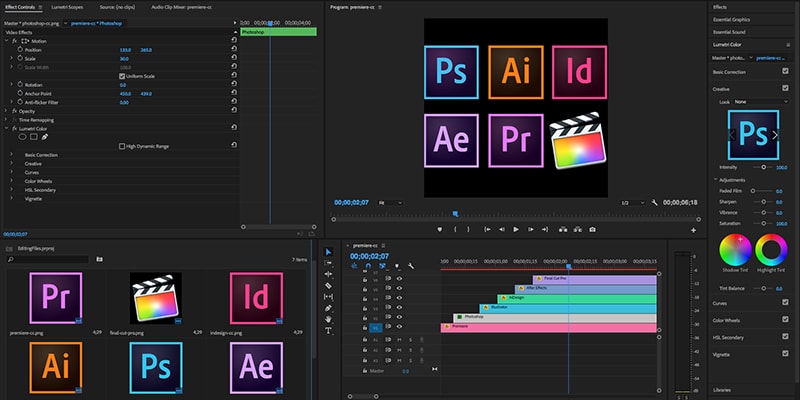Uncheck the Uniform Scale checkbox

pos(122,76)
